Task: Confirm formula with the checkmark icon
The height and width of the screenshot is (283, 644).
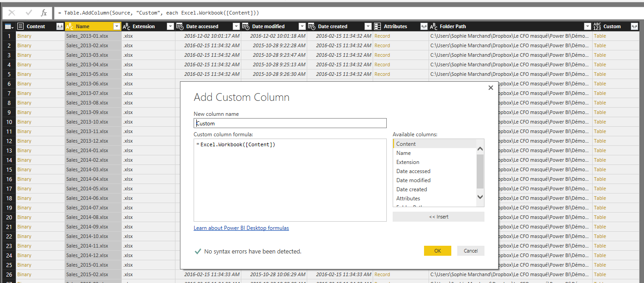Action: pyautogui.click(x=29, y=13)
